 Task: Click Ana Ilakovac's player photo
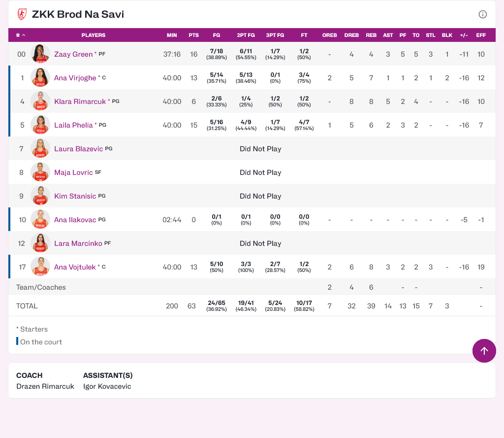click(40, 219)
